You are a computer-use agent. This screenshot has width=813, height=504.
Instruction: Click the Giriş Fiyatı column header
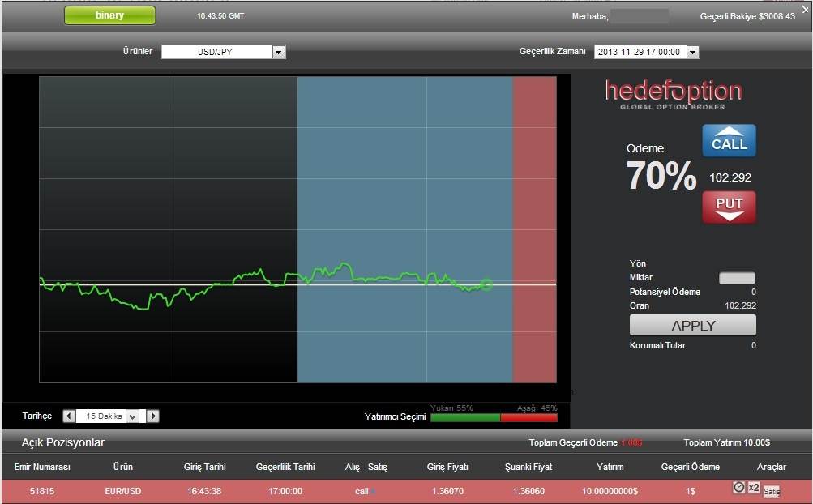click(447, 467)
